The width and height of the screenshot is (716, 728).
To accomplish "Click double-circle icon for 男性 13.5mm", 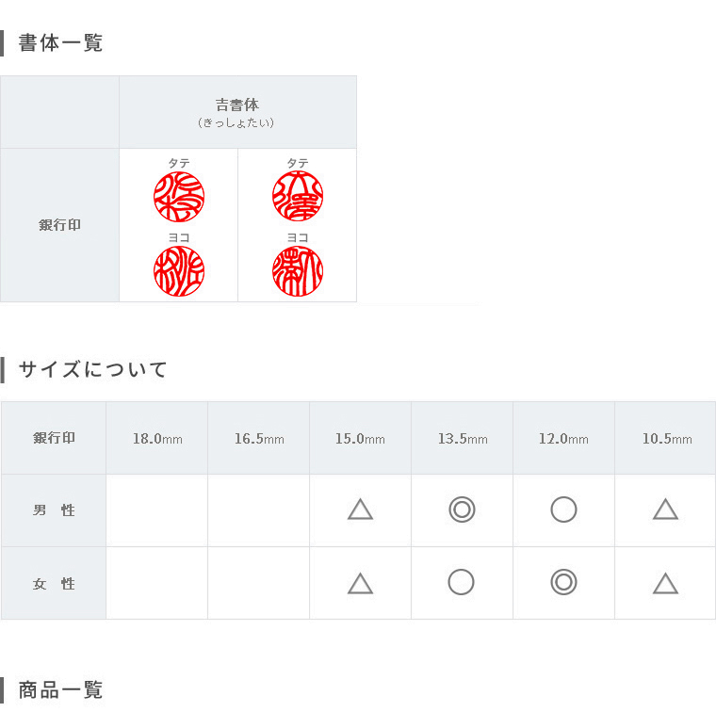I will click(462, 510).
